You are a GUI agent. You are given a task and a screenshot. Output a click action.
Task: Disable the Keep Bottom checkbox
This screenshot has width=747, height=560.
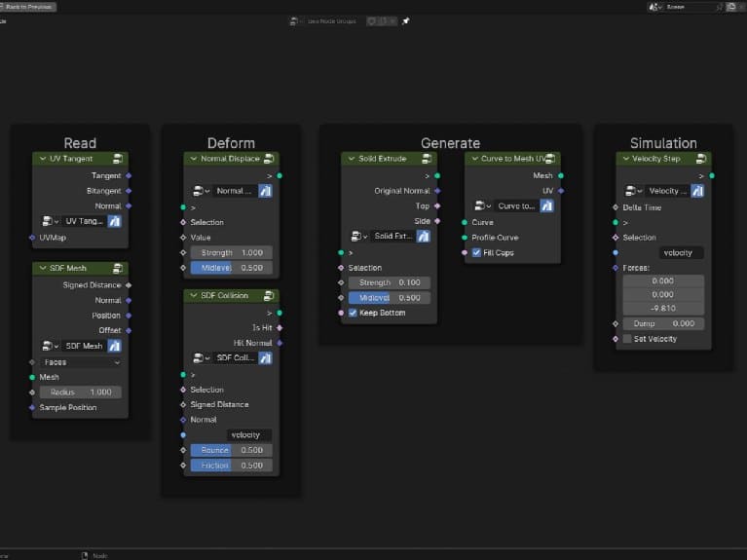(x=354, y=314)
